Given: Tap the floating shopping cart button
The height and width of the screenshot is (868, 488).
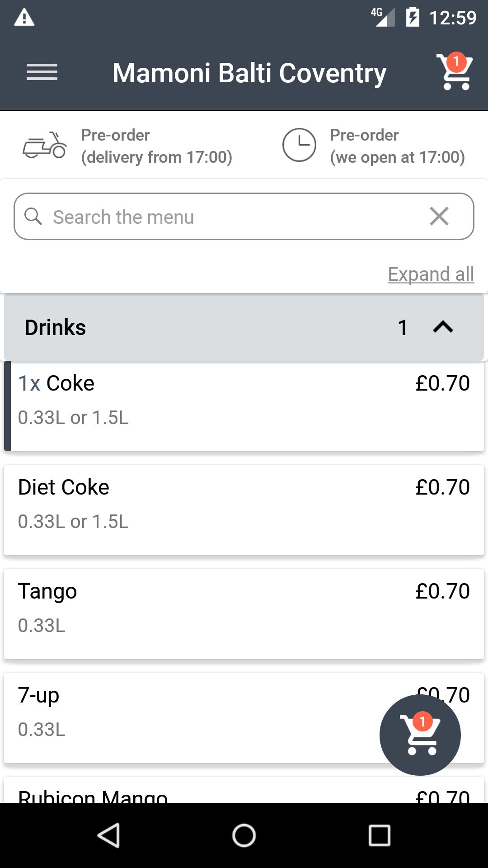Looking at the screenshot, I should 420,735.
